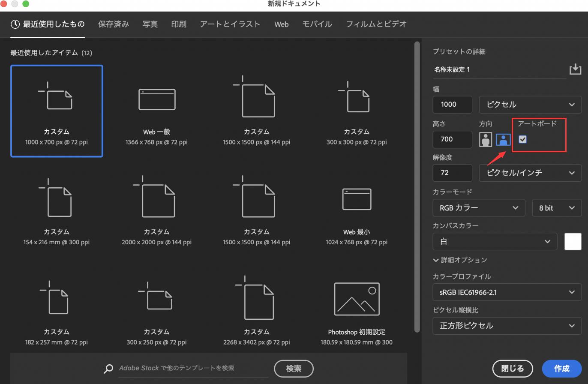Open the ピクセル縦横比 dropdown
Screen dimensions: 588x384
pos(507,326)
